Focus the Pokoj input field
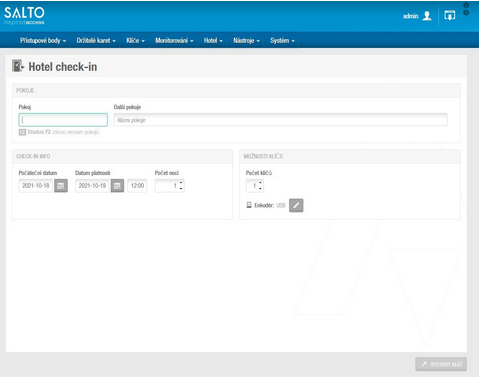 (x=63, y=120)
